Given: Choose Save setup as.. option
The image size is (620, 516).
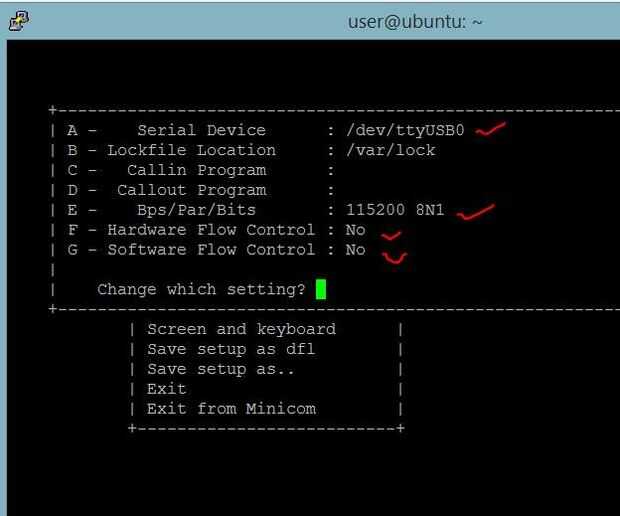Looking at the screenshot, I should tap(221, 369).
